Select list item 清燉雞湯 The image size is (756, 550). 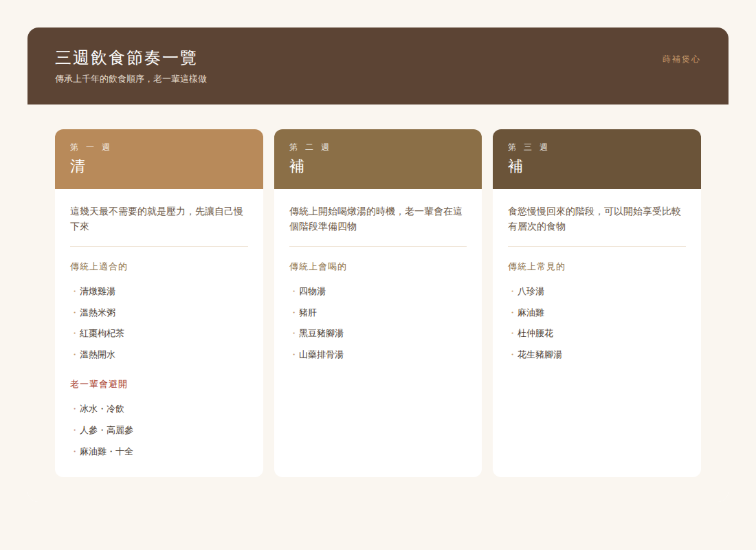(x=98, y=291)
